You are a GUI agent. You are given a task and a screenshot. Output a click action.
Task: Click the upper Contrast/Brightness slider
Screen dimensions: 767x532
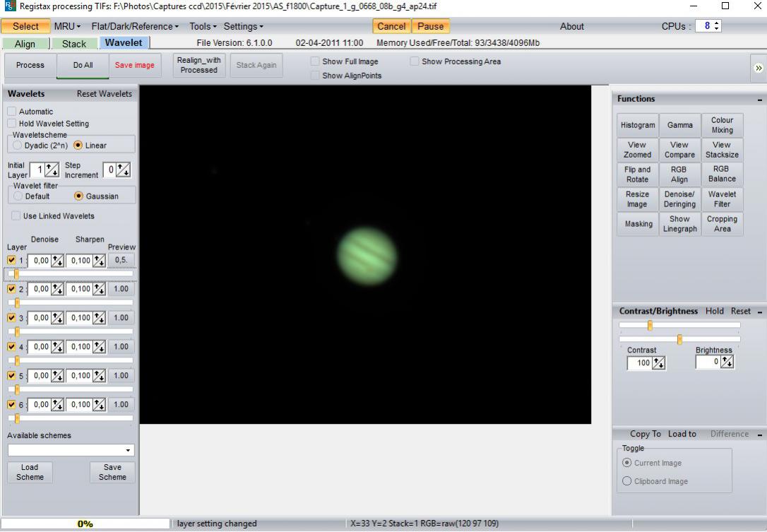[x=680, y=325]
